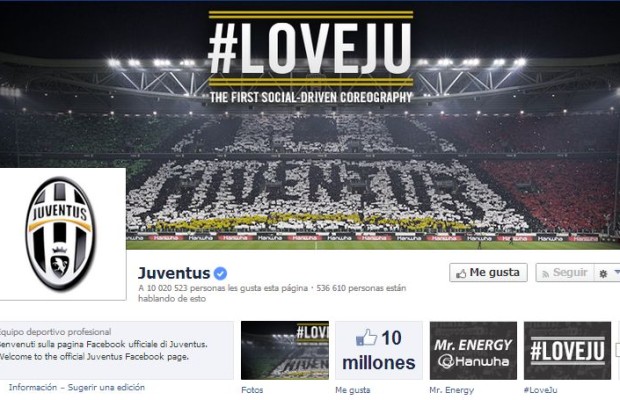Click the blue thumbs-up 10 millones tile
Screen dimensions: 620x400
379,351
